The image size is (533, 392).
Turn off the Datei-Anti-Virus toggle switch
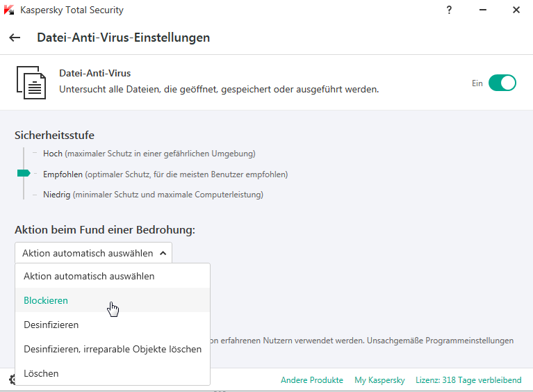tap(502, 83)
